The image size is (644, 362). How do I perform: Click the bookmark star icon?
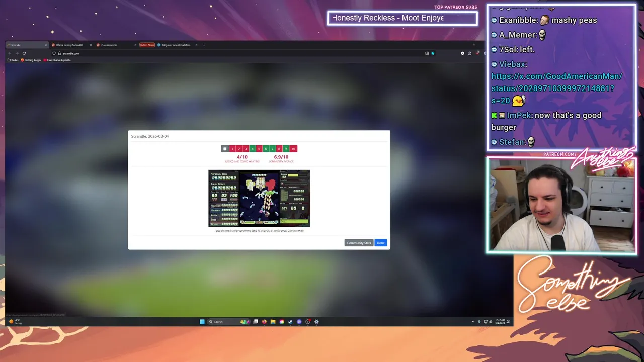[x=432, y=53]
